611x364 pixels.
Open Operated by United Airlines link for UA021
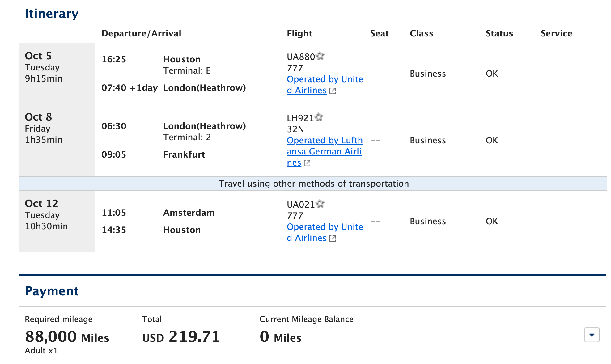tap(325, 232)
